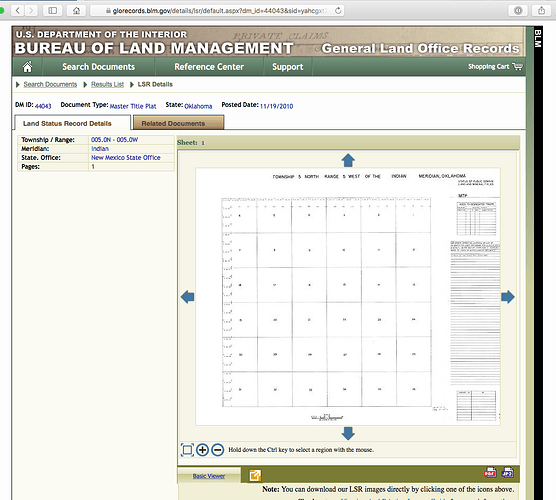Select the Basic Viewer tab
The height and width of the screenshot is (500, 556).
point(209,476)
